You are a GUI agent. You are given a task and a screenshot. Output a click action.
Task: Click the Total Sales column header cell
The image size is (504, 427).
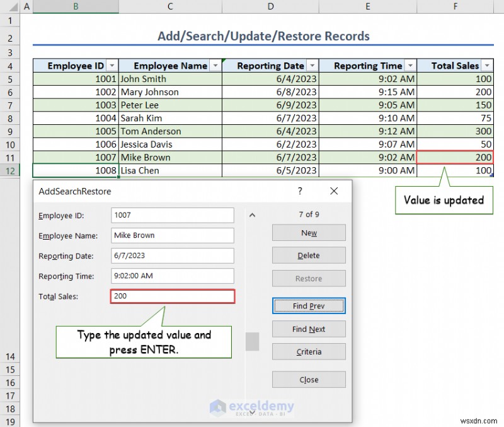[455, 66]
